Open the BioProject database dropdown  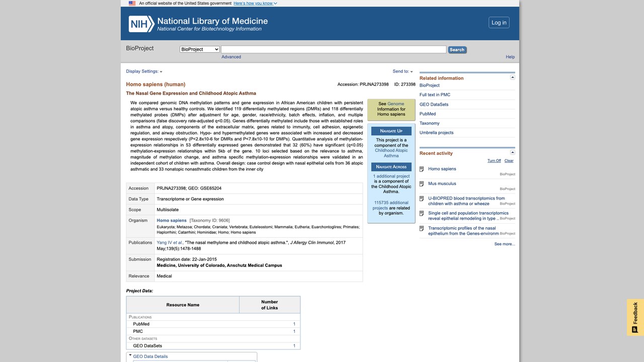coord(200,49)
